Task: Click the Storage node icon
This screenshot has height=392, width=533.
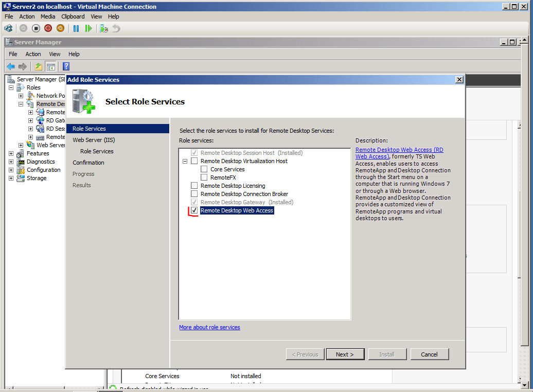Action: pyautogui.click(x=21, y=178)
